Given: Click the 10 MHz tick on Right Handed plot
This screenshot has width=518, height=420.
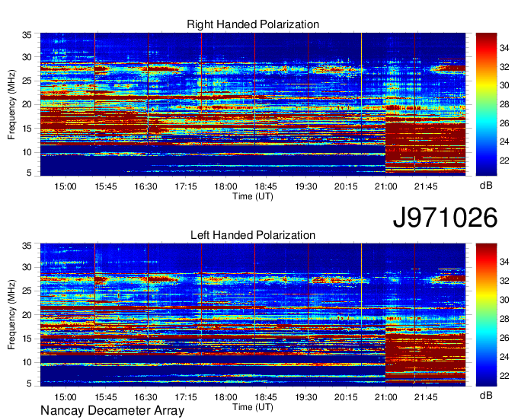Looking at the screenshot, I should click(x=27, y=152).
